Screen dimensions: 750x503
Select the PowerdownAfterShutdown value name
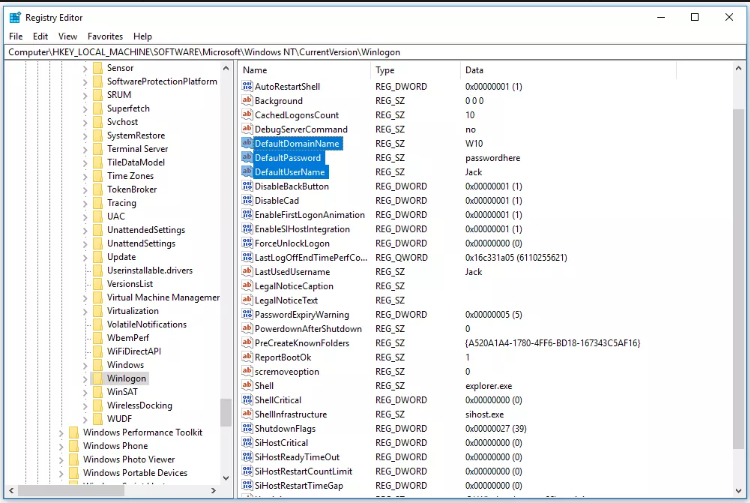click(x=308, y=328)
